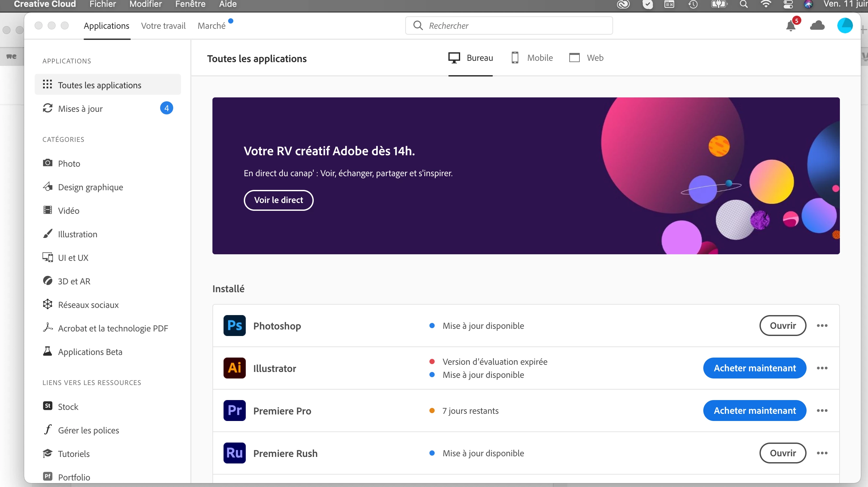The width and height of the screenshot is (868, 487).
Task: Open more options for Illustrator
Action: click(x=822, y=368)
